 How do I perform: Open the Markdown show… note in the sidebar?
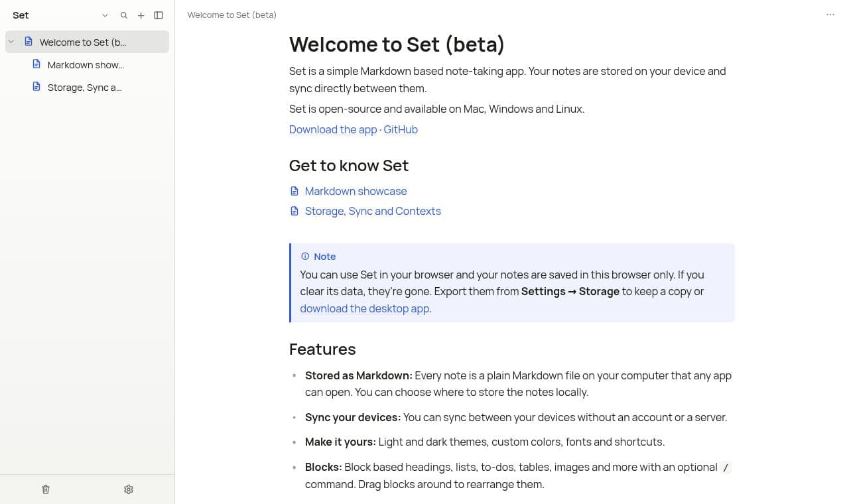87,64
